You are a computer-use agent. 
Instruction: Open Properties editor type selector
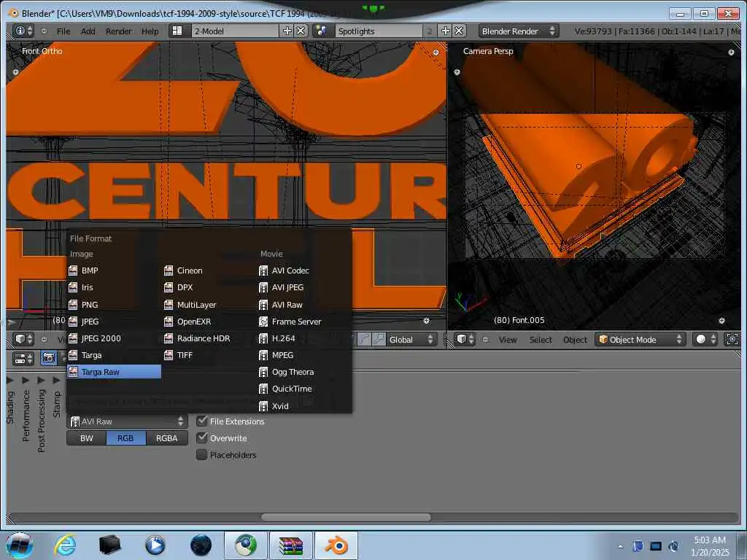[23, 358]
